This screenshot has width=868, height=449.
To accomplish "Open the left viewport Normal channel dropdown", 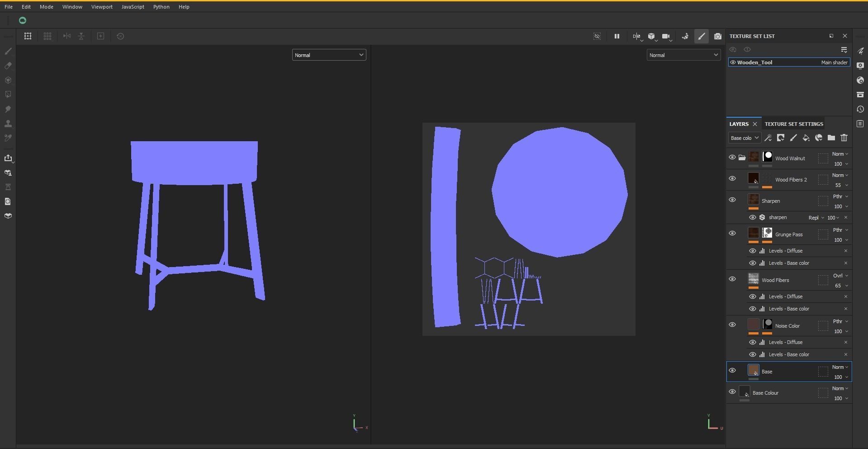I will [329, 55].
